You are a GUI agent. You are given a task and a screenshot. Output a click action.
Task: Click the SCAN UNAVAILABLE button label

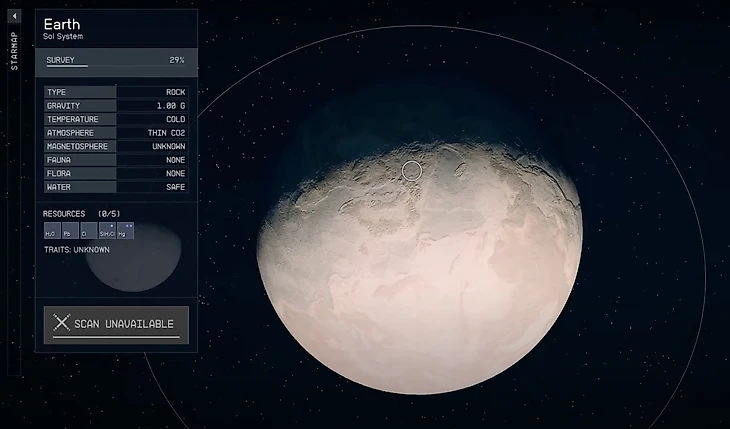pyautogui.click(x=124, y=324)
